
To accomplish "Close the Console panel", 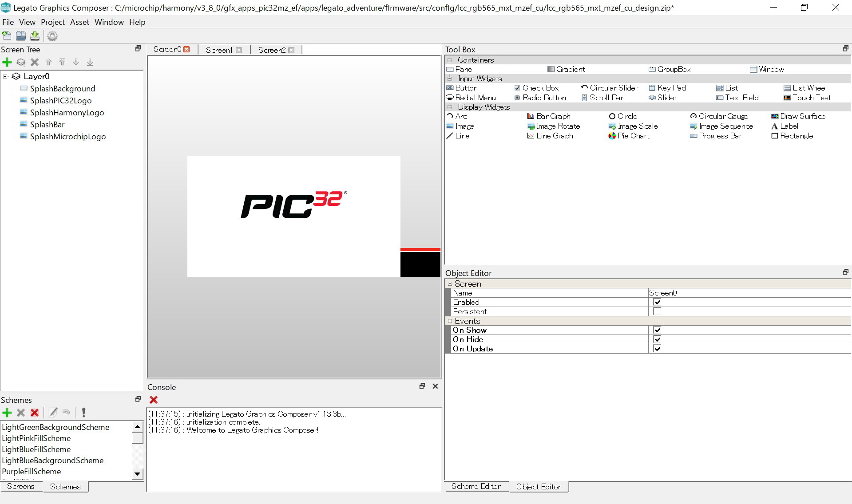I will coord(435,386).
